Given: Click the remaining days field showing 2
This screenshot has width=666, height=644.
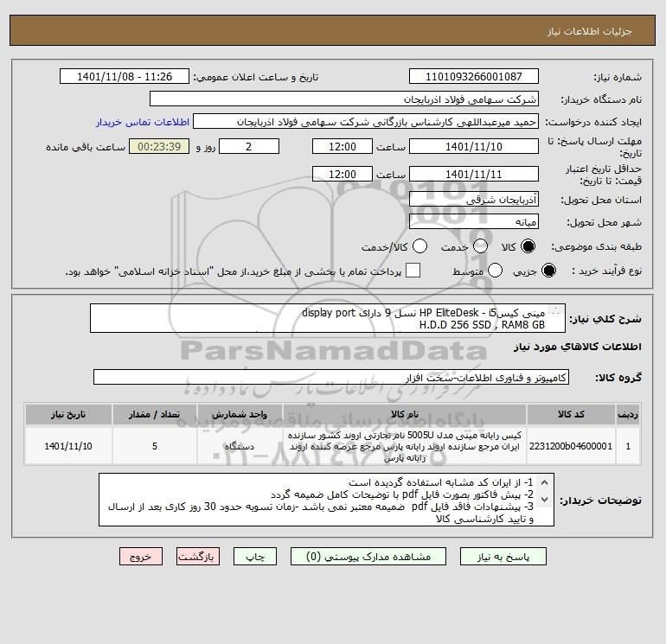Looking at the screenshot, I should point(249,146).
